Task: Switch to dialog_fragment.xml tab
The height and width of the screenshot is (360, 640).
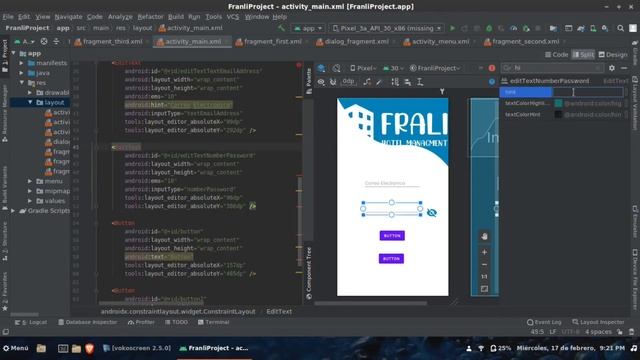Action: pos(352,42)
